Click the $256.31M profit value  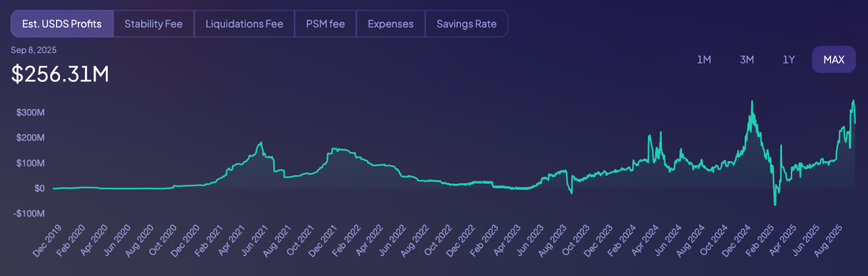tap(60, 74)
